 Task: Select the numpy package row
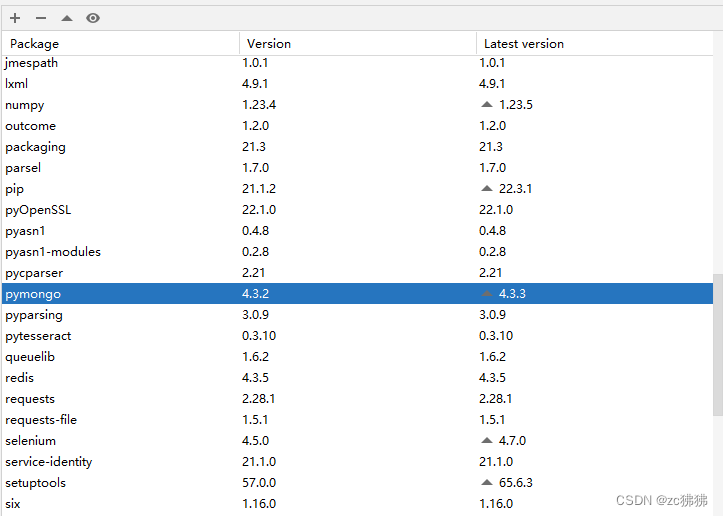tap(357, 105)
